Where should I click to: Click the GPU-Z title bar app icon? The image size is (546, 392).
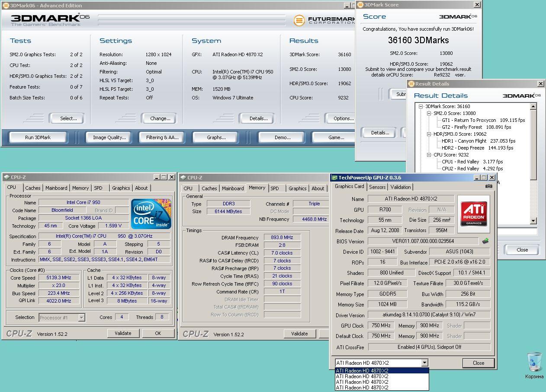[334, 178]
